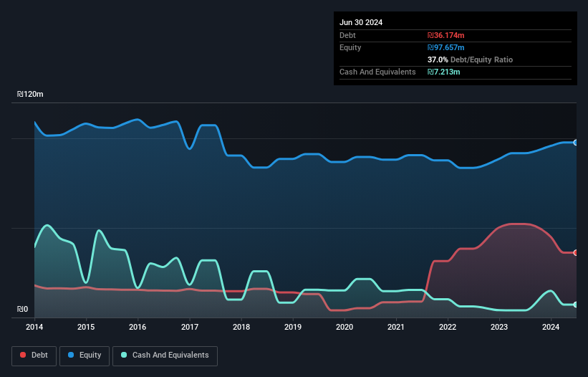The height and width of the screenshot is (377, 588).
Task: Click the red Debt legend dot
Action: (x=23, y=355)
